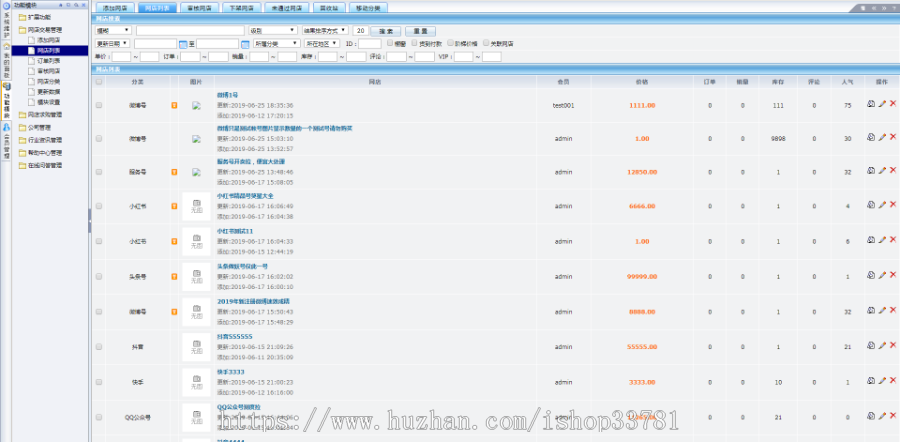This screenshot has width=900, height=442.
Task: Select 订单列表 in the sidebar tree
Action: point(49,60)
